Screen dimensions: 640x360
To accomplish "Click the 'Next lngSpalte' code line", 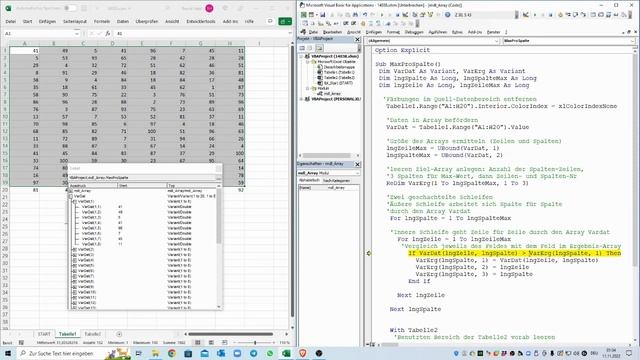I will 415,309.
